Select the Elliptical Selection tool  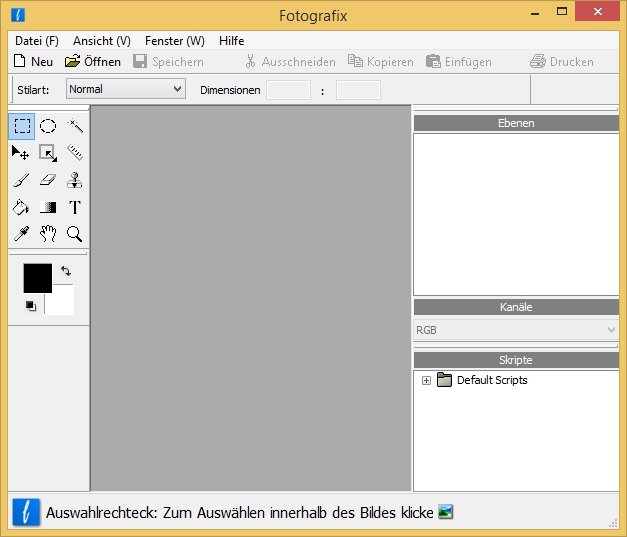click(47, 126)
